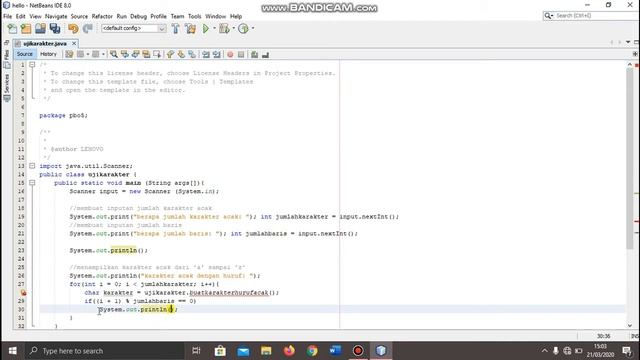Collapse the import fold on line 13
Viewport: 640px width, 360px height.
tap(32, 166)
